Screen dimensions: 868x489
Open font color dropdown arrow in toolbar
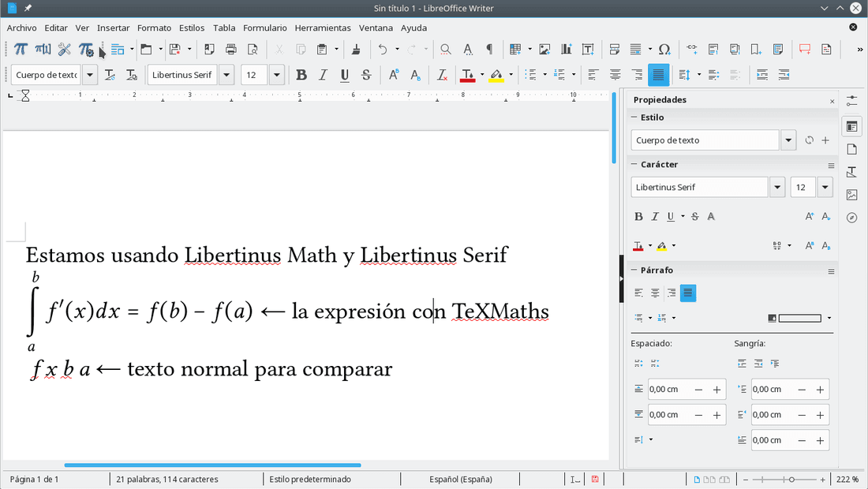(x=482, y=75)
